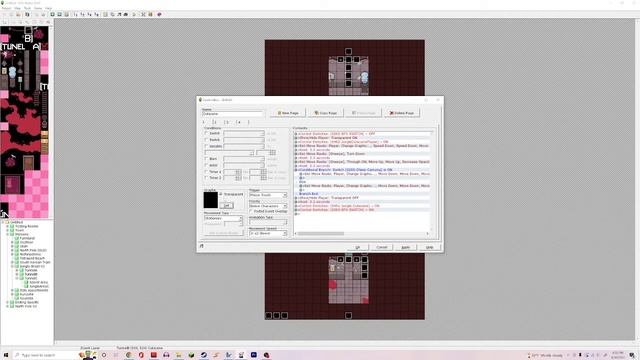Click the event Name input field
Screen dimensions: 640x360
(233, 114)
